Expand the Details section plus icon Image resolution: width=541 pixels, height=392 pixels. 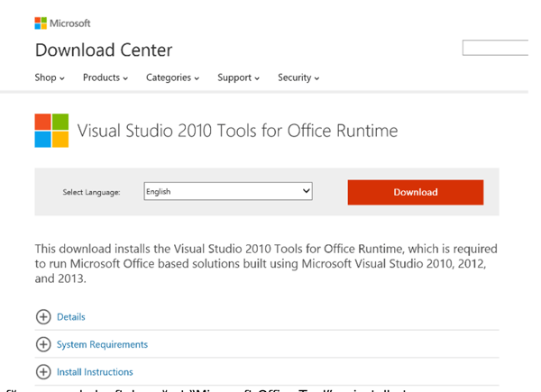pos(43,317)
